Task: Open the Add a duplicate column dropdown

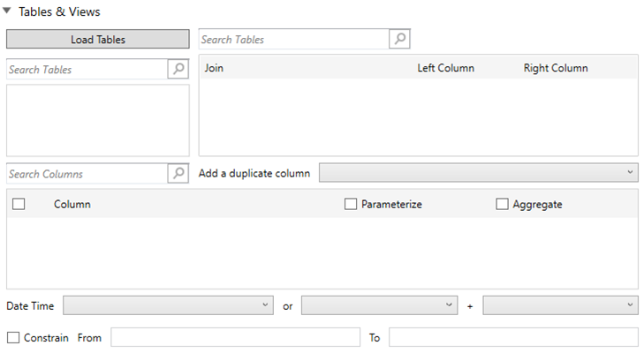Action: click(478, 173)
